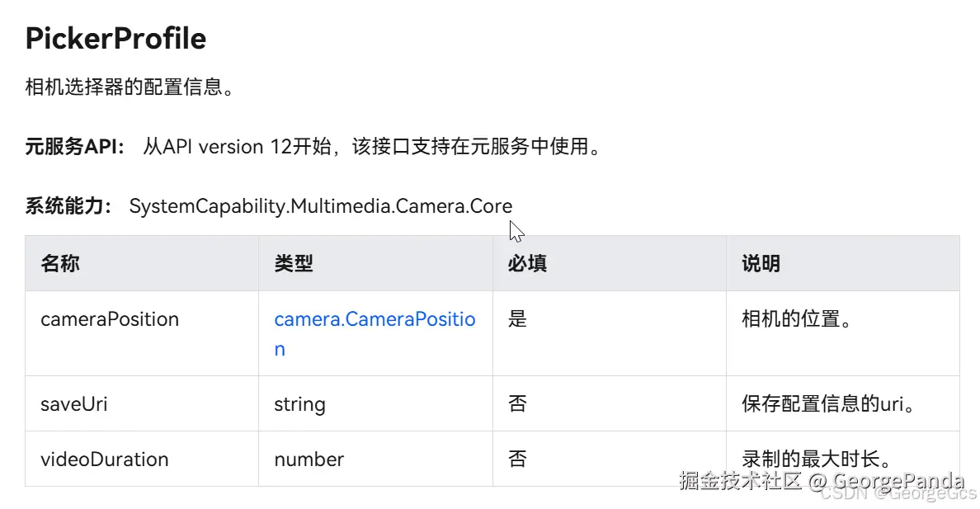Screen dimensions: 980x509
Task: Click the 系统能力 bold label
Action: coord(68,206)
